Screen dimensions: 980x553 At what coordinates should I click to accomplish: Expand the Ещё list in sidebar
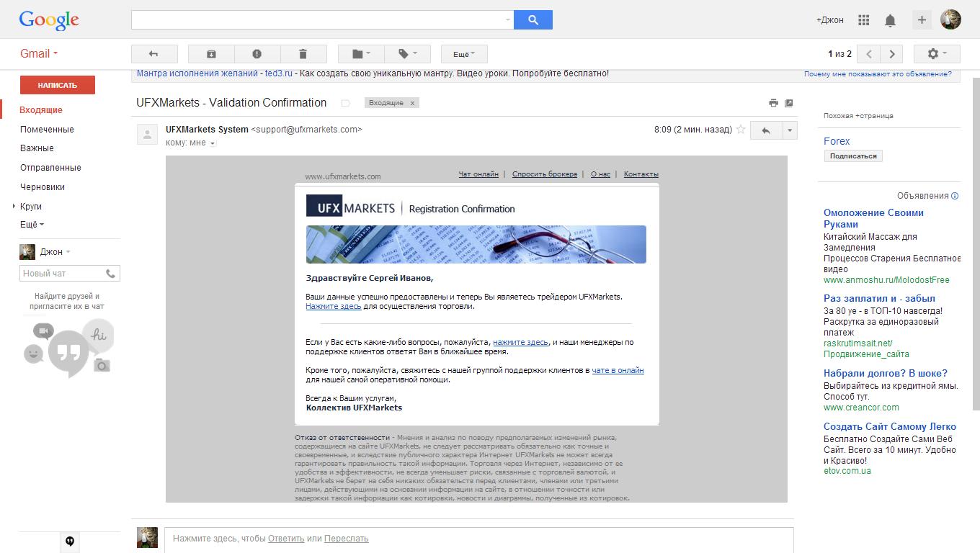pyautogui.click(x=32, y=225)
